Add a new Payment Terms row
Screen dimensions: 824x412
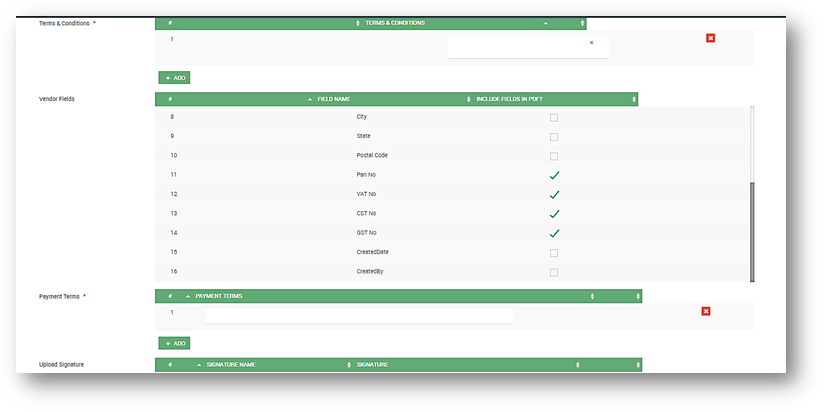[174, 343]
